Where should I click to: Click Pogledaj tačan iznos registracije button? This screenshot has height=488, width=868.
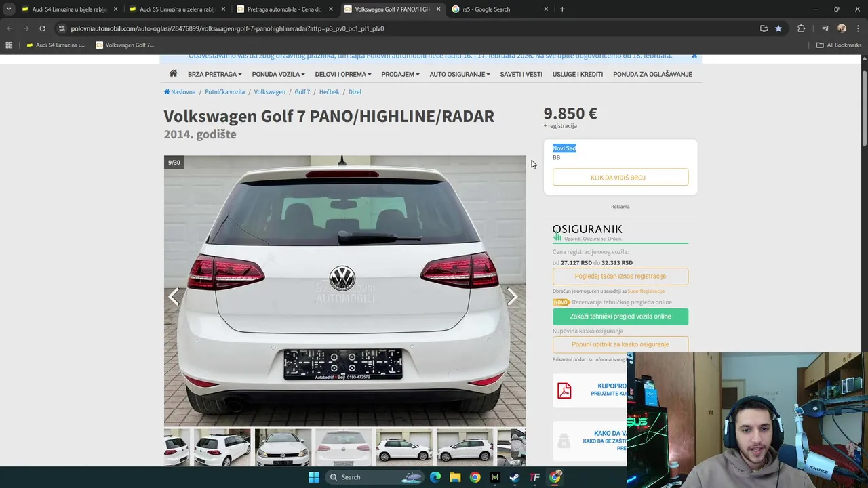click(620, 276)
